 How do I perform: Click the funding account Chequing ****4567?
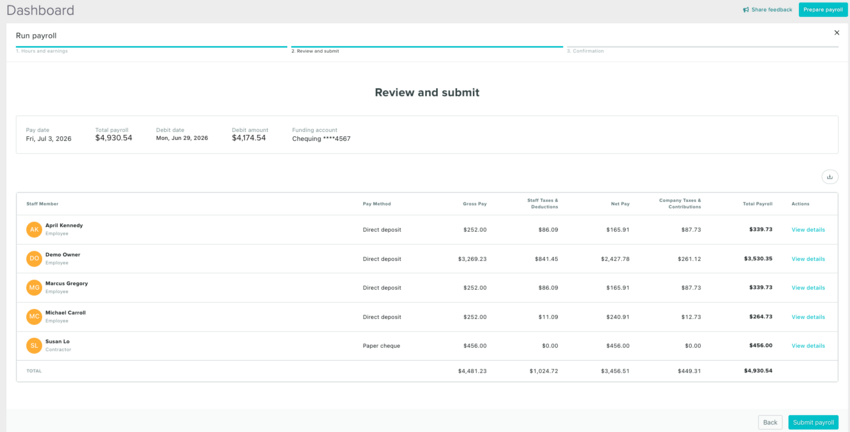tap(321, 139)
